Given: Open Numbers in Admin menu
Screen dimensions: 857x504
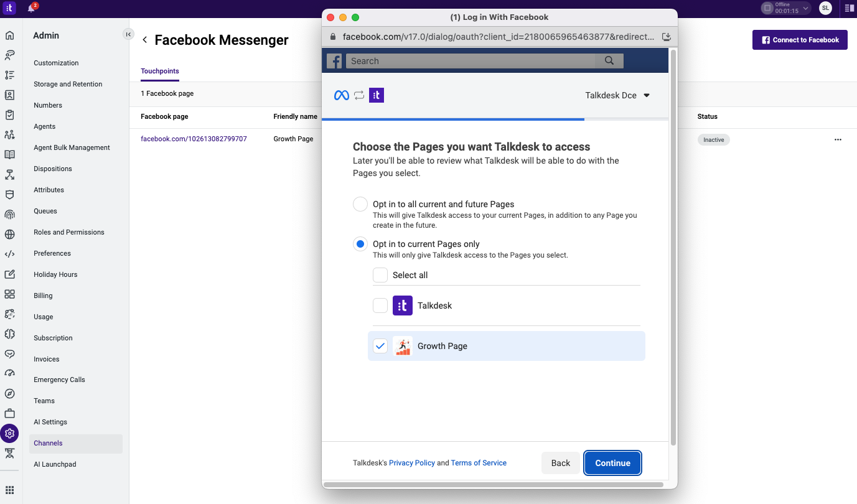Looking at the screenshot, I should coord(48,105).
